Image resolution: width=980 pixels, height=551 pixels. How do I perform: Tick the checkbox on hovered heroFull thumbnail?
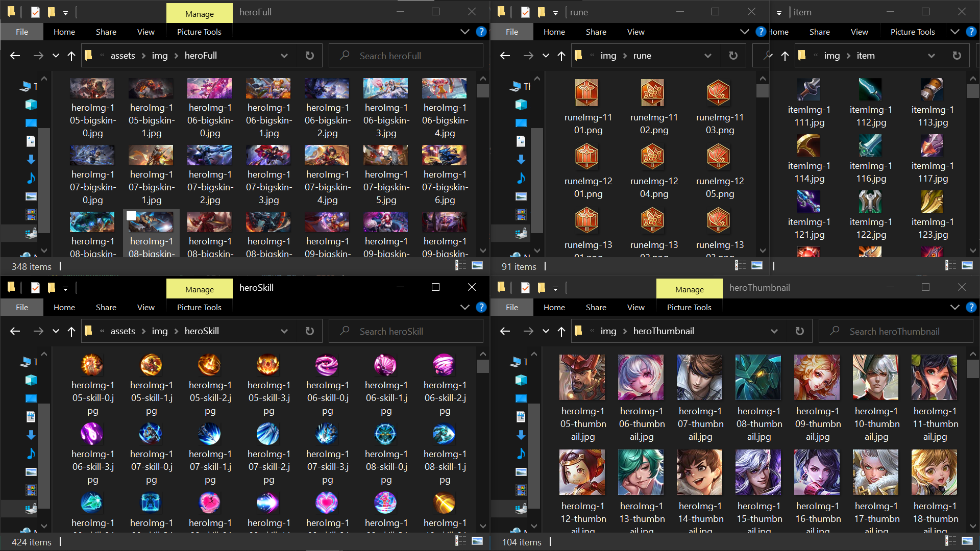131,216
